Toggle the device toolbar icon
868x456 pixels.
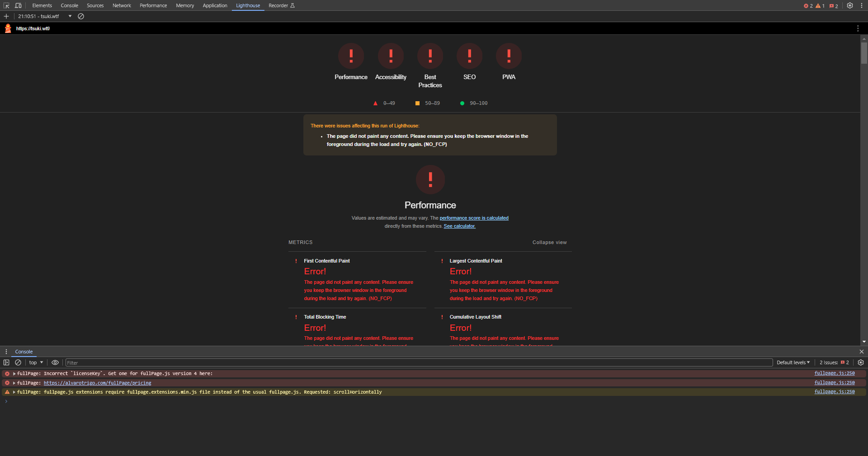coord(18,5)
